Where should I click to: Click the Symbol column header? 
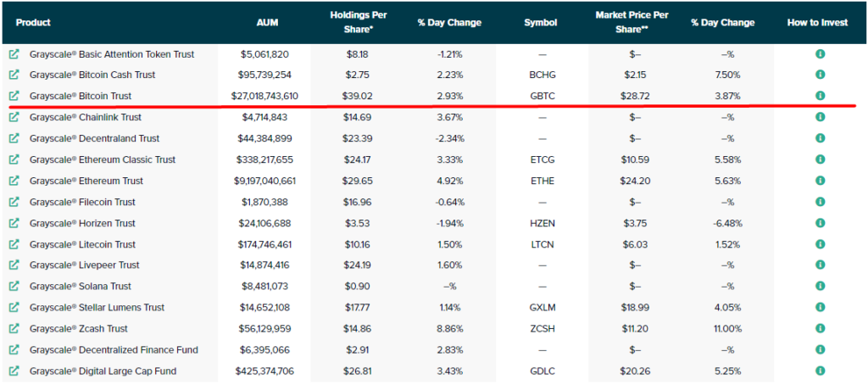coord(541,23)
